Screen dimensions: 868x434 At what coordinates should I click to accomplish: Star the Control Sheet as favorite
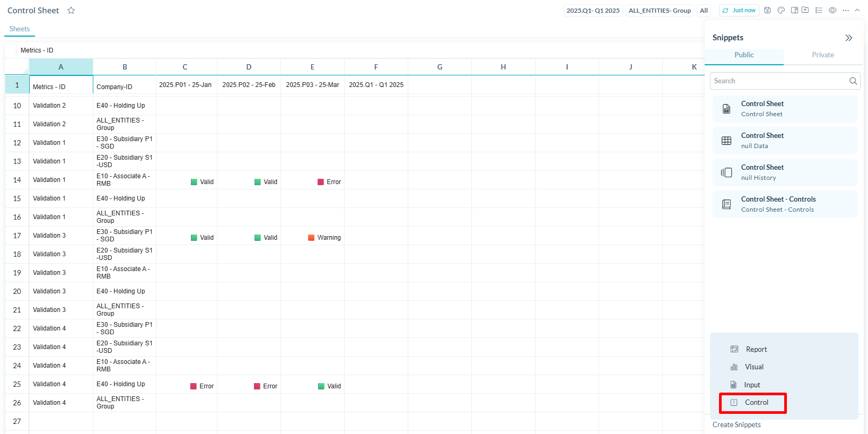click(71, 11)
